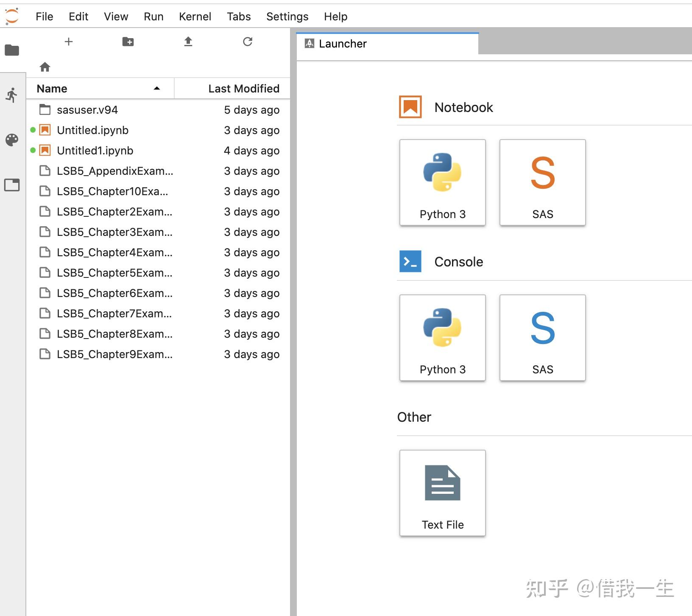The width and height of the screenshot is (692, 616).
Task: Upload files using the upload icon
Action: (x=188, y=42)
